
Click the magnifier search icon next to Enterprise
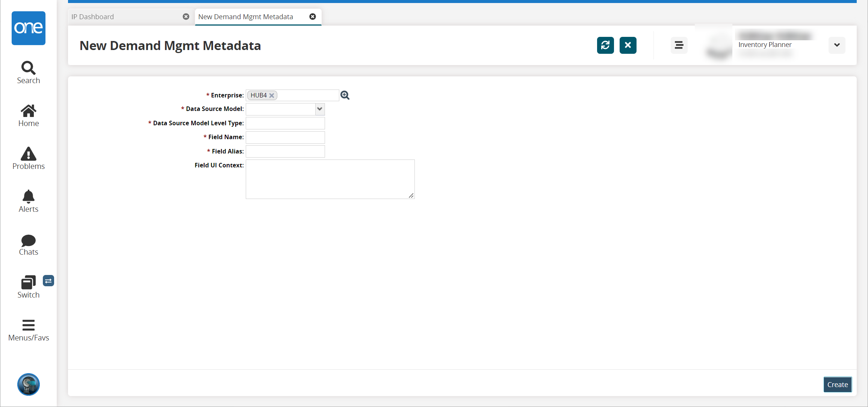point(345,96)
